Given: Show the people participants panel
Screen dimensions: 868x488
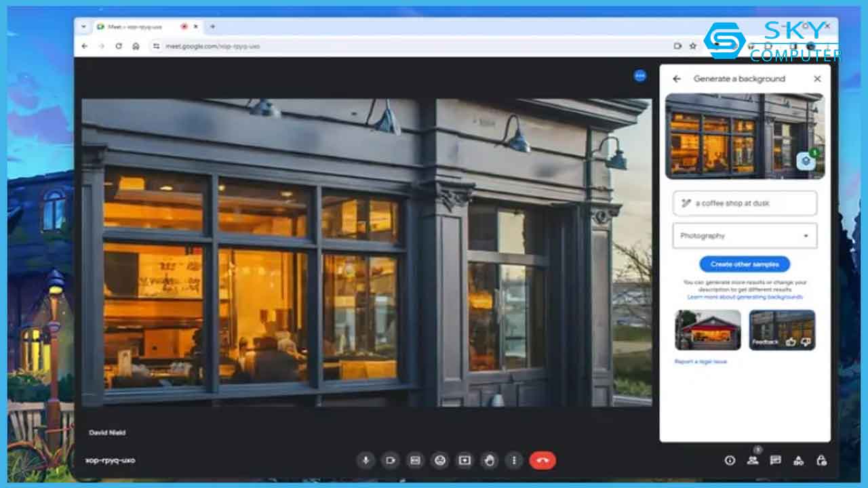Looking at the screenshot, I should tap(753, 460).
